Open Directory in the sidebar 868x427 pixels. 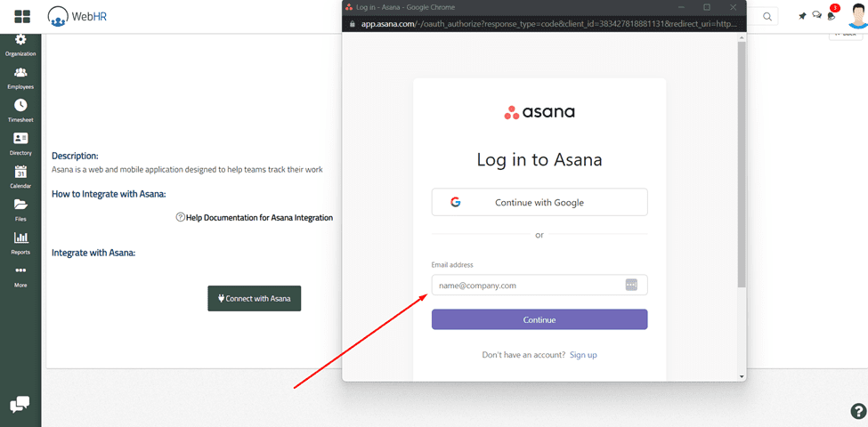click(x=20, y=144)
